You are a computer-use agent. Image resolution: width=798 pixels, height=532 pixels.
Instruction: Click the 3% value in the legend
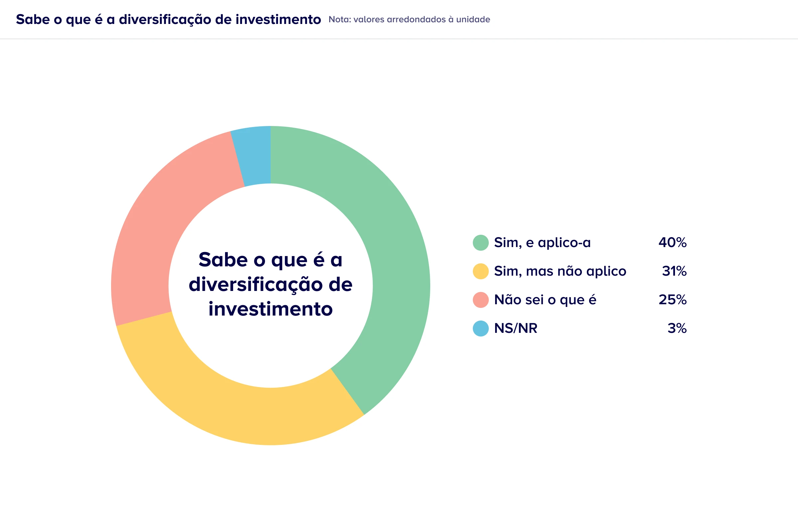[x=677, y=328]
